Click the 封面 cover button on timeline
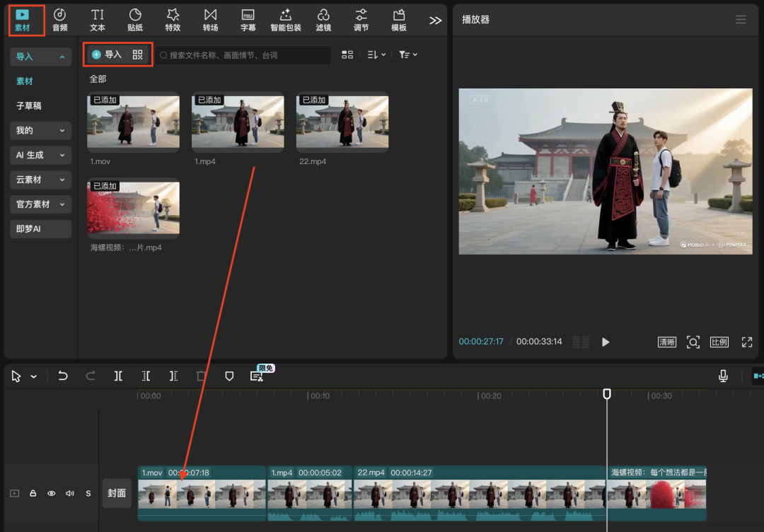 point(117,493)
